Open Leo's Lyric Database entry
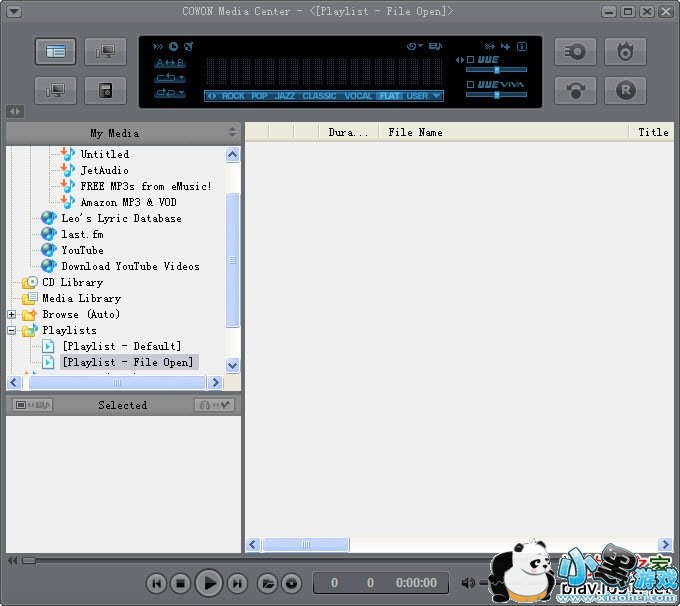Viewport: 680px width, 606px height. point(121,218)
